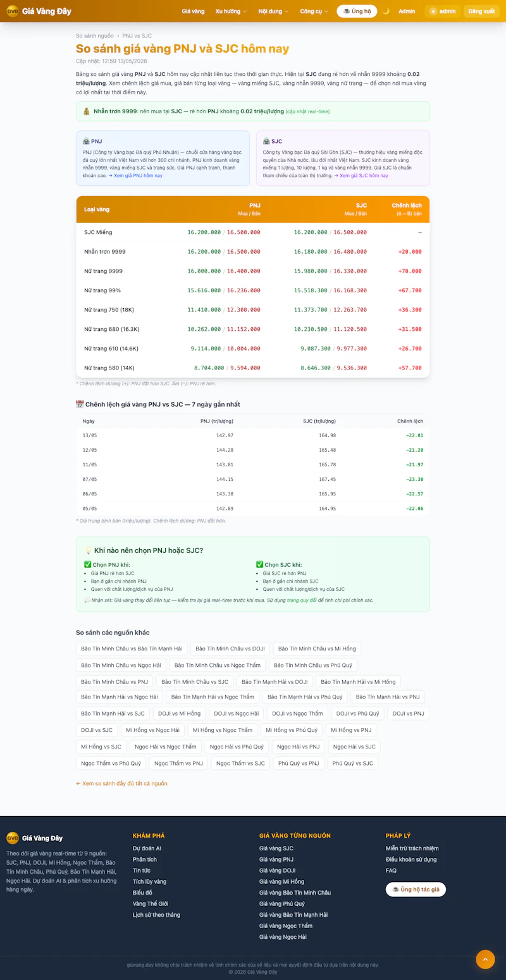This screenshot has width=506, height=980.
Task: Click the SJC Miếng row label
Action: click(x=98, y=232)
